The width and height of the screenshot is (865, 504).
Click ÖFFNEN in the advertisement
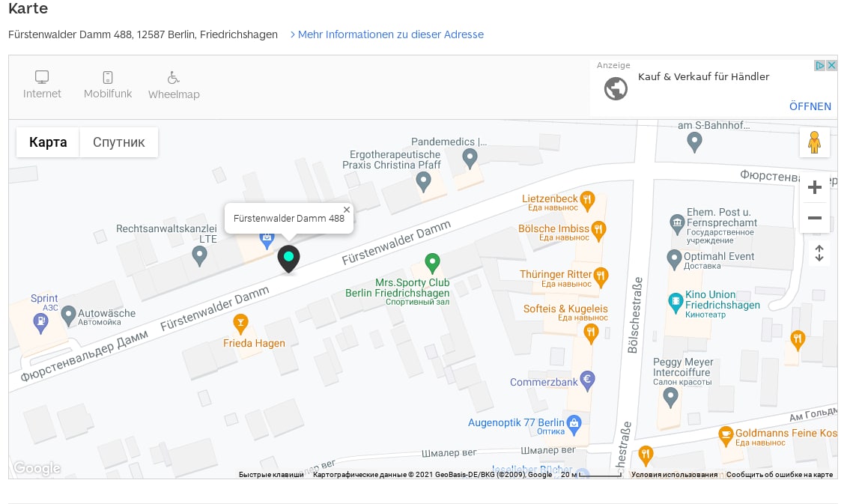point(810,106)
